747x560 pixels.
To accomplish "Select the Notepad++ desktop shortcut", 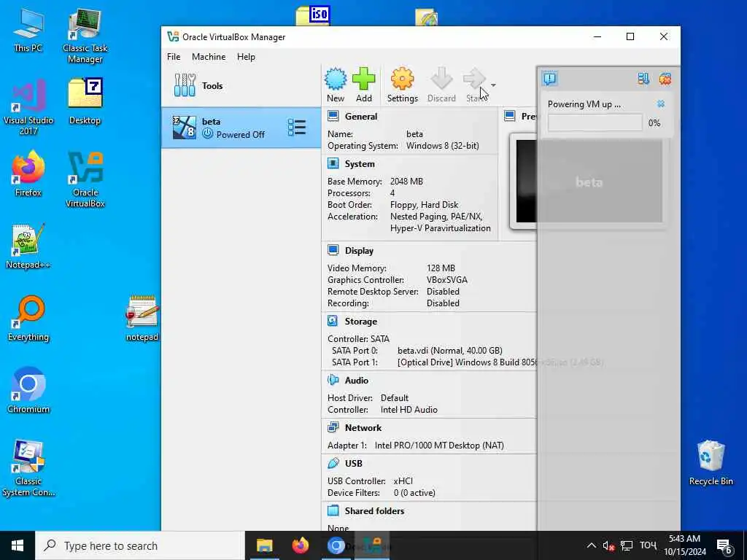I will pyautogui.click(x=28, y=246).
